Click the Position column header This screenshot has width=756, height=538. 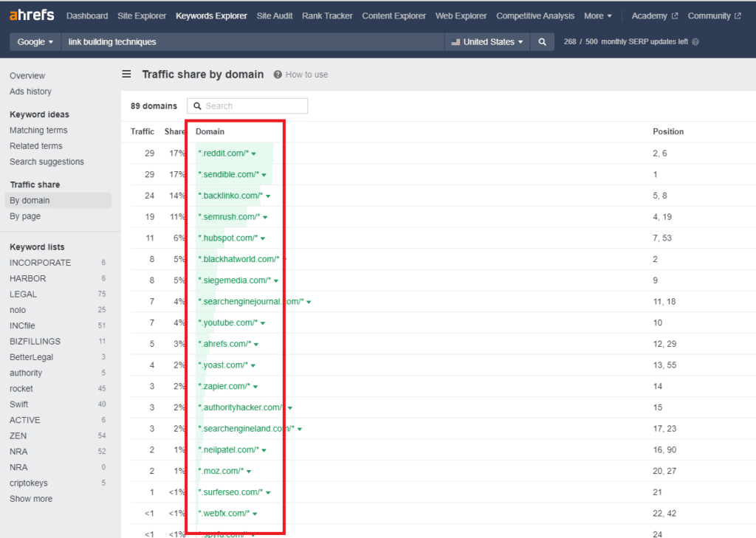[x=668, y=131]
